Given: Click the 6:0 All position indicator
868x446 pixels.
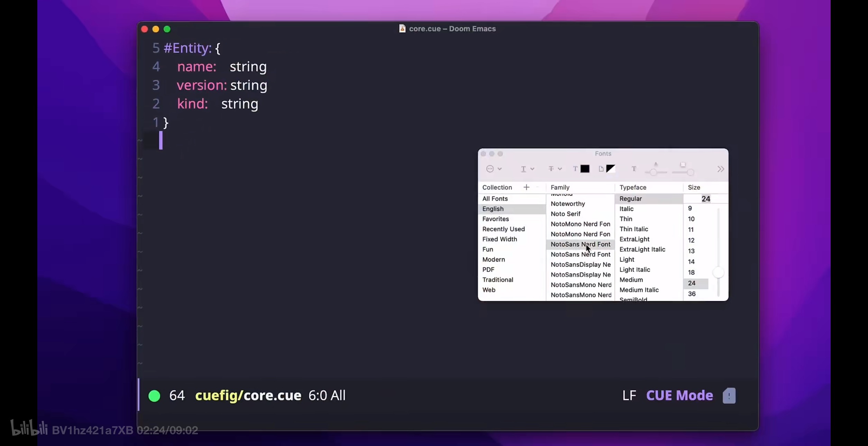Looking at the screenshot, I should 327,396.
